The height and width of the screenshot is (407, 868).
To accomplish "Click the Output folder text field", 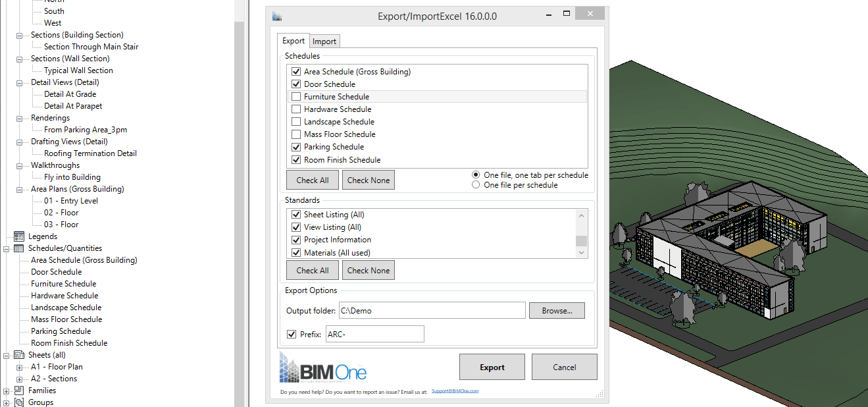I will [432, 310].
